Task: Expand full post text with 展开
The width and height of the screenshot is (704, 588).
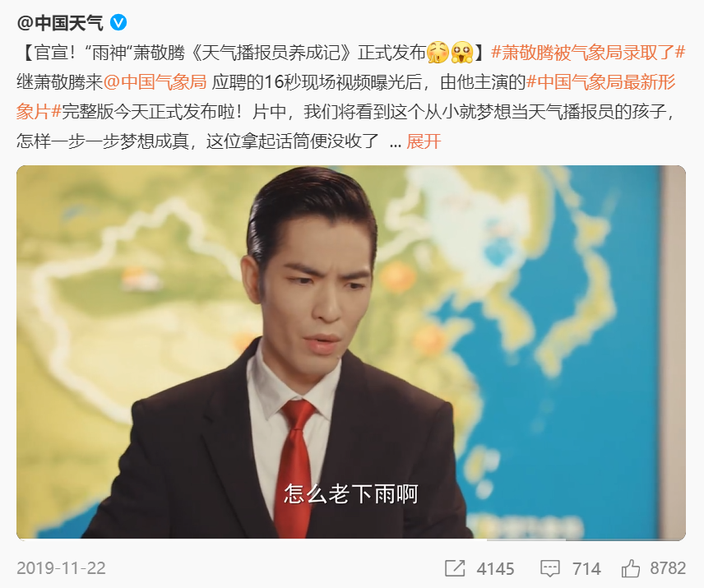Action: tap(424, 141)
